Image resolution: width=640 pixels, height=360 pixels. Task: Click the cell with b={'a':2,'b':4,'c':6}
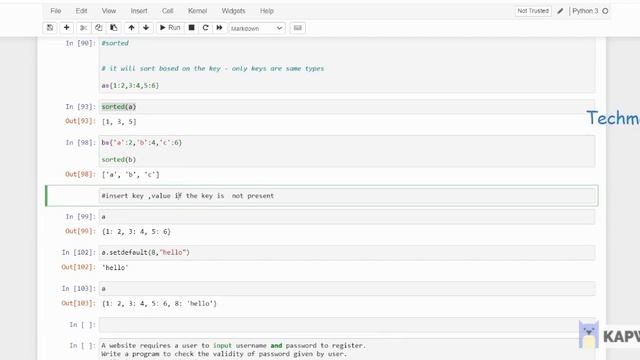(347, 151)
